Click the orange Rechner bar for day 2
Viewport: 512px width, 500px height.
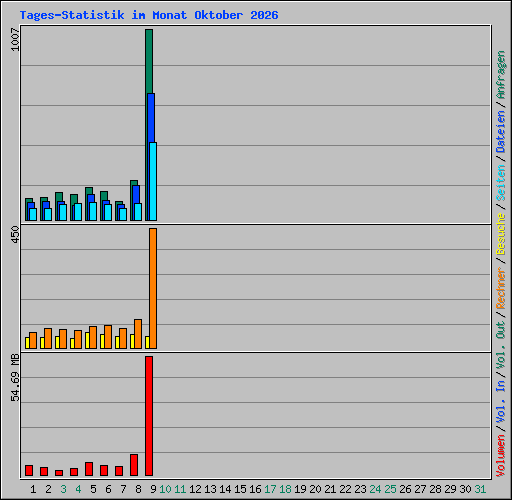[x=48, y=339]
